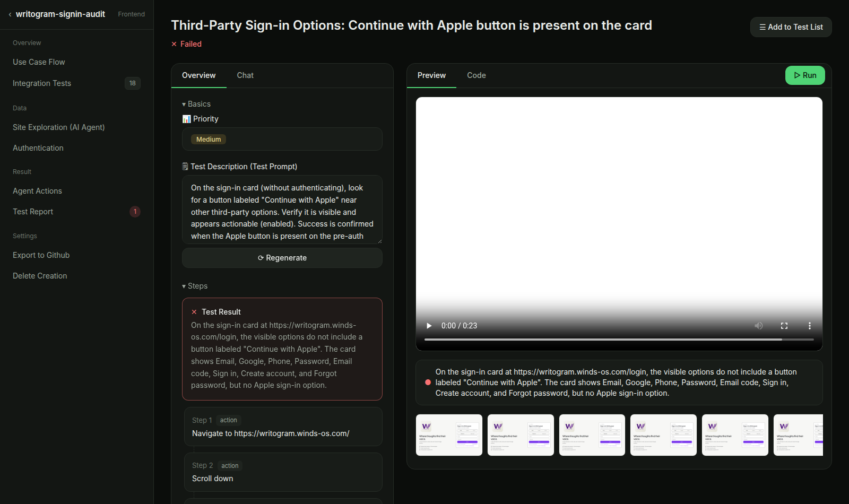Go back using chevron beside writogram-signin-audit
The width and height of the screenshot is (849, 504).
pyautogui.click(x=10, y=14)
